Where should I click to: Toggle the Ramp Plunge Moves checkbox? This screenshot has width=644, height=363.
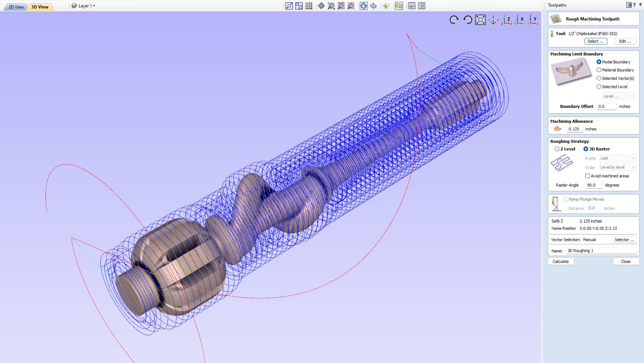pyautogui.click(x=566, y=199)
